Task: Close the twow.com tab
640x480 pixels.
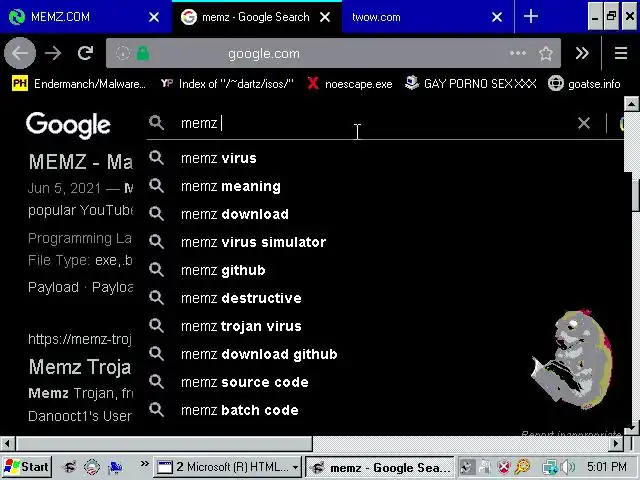Action: (x=497, y=17)
